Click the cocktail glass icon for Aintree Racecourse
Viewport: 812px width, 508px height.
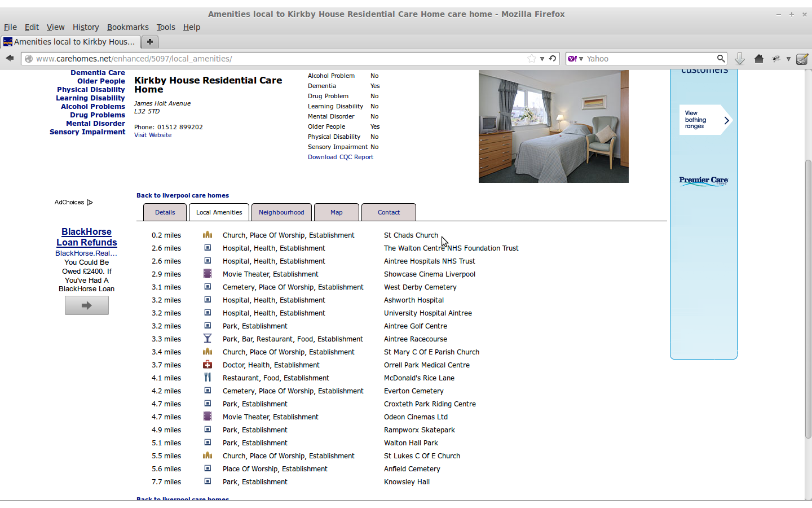[208, 339]
